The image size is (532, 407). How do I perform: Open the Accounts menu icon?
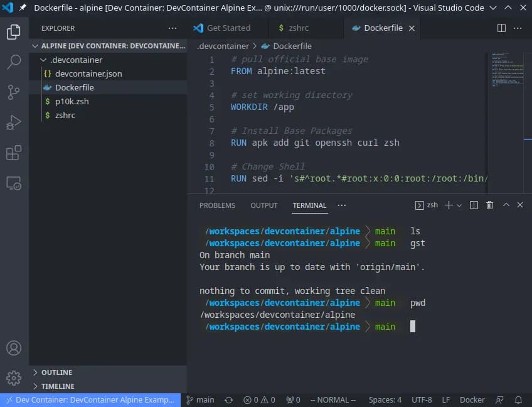pyautogui.click(x=14, y=348)
